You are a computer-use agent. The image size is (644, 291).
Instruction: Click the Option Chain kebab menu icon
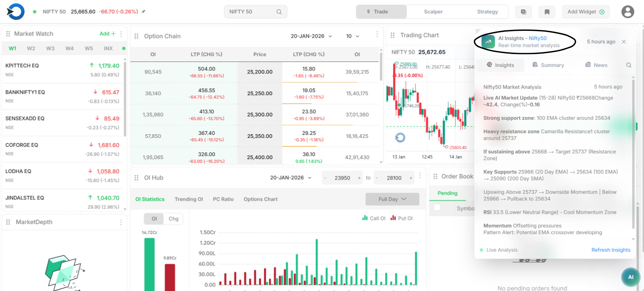(377, 34)
